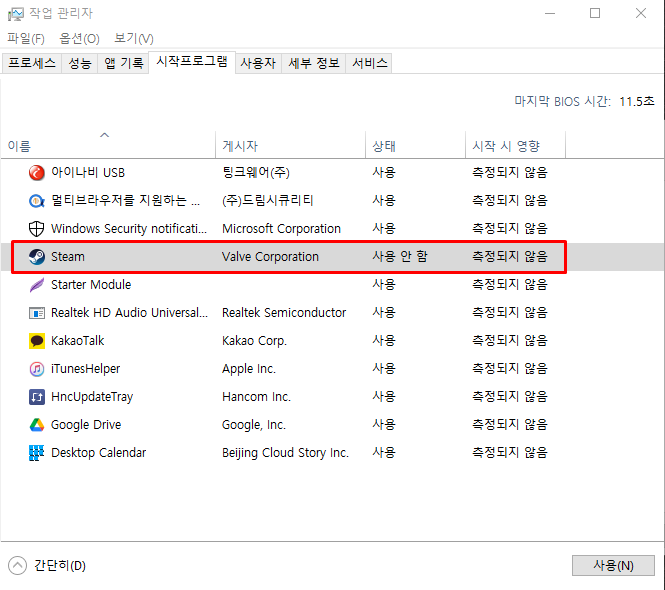Click the Realtek HD Audio icon
The image size is (665, 590).
pyautogui.click(x=36, y=313)
